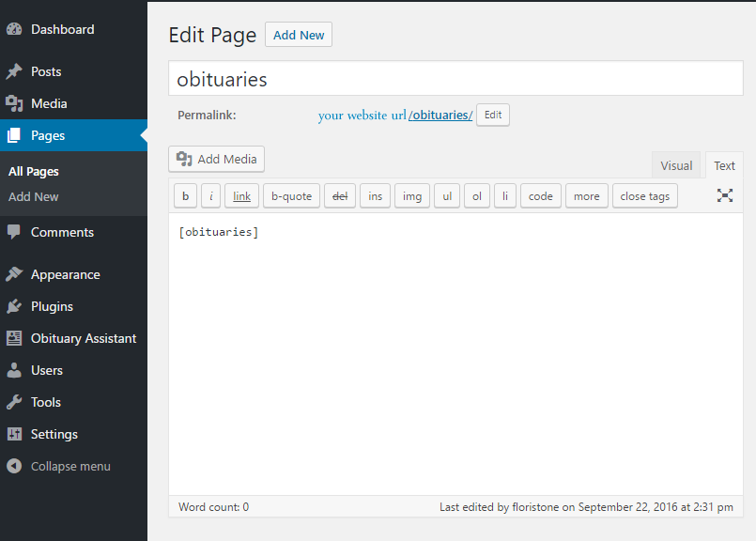Switch to the Text editor tab
The height and width of the screenshot is (541, 756).
724,165
